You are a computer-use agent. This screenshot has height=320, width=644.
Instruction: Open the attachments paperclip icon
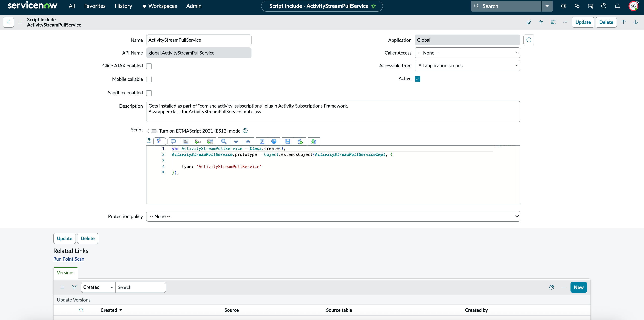[x=529, y=22]
